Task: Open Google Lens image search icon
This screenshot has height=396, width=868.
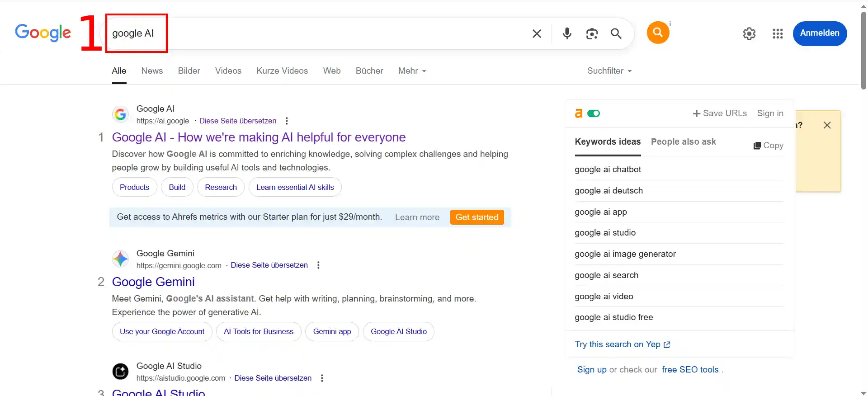Action: point(592,33)
